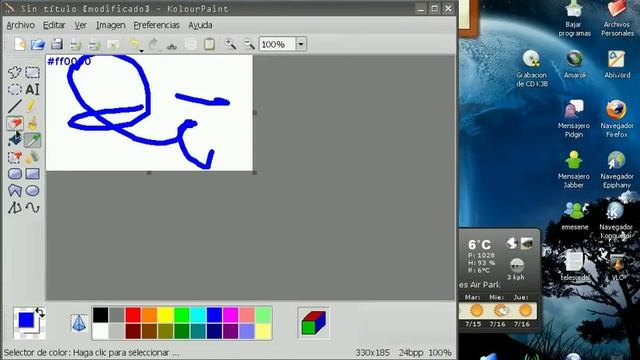Screen dimensions: 640x360
Task: Paste from clipboard icon in toolbar
Action: coord(209,44)
